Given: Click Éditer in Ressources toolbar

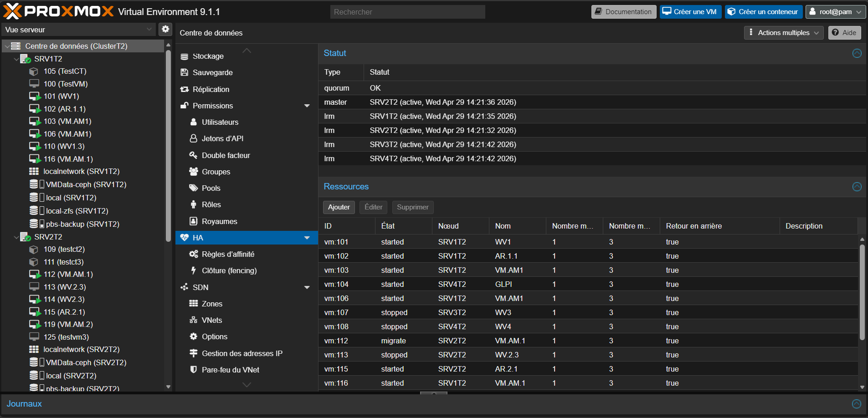Looking at the screenshot, I should (374, 207).
